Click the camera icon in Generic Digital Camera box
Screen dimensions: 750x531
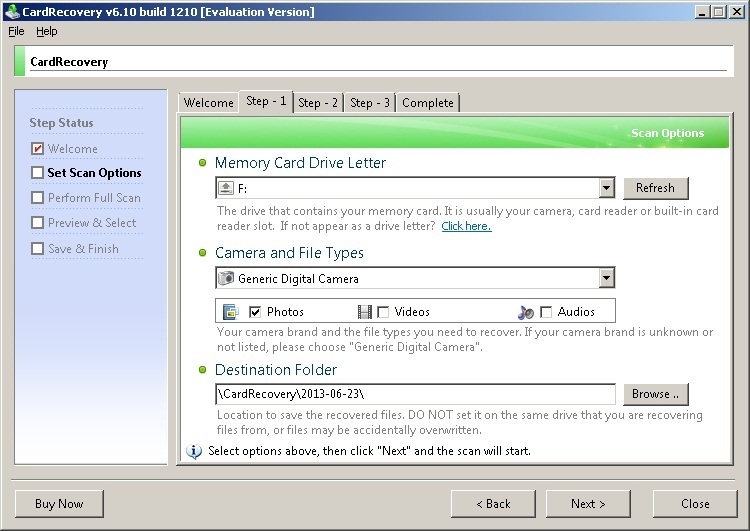pyautogui.click(x=226, y=278)
